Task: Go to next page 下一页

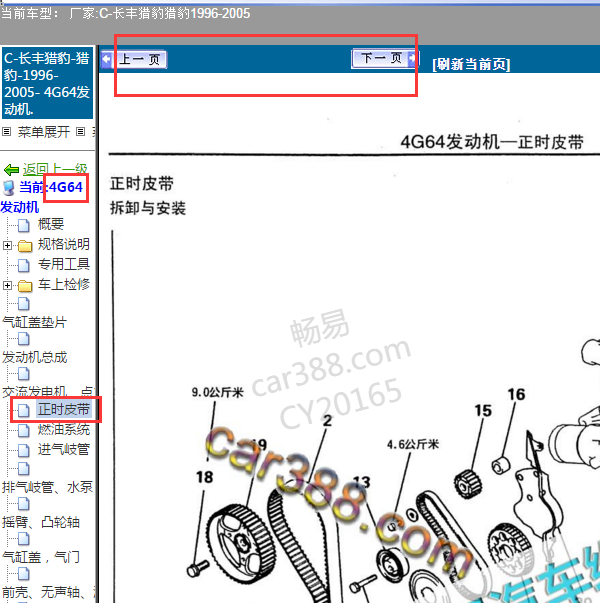Action: tap(385, 59)
